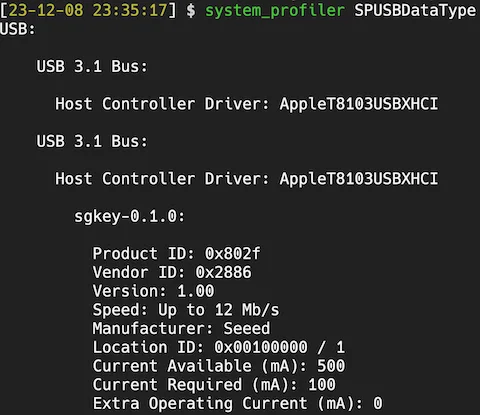Click the Vendor ID value 0x2886

point(223,272)
